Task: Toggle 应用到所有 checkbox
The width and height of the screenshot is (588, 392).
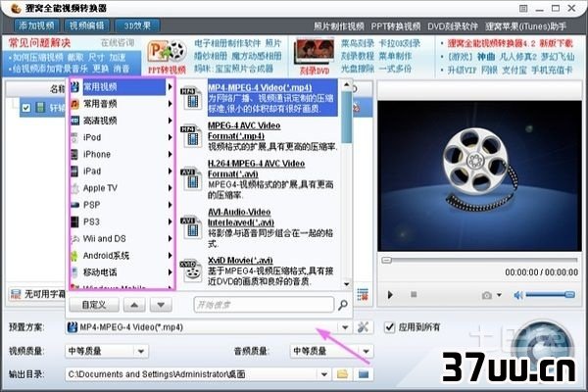Action: tap(390, 327)
